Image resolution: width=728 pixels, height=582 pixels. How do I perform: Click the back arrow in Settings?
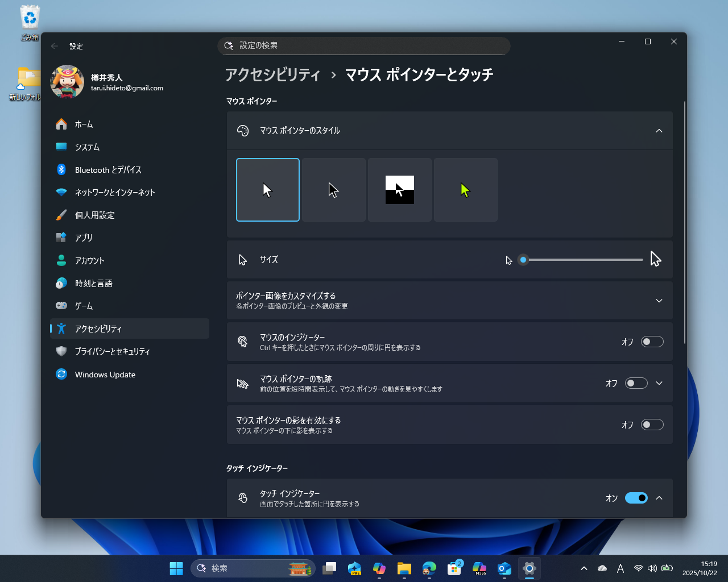tap(54, 46)
